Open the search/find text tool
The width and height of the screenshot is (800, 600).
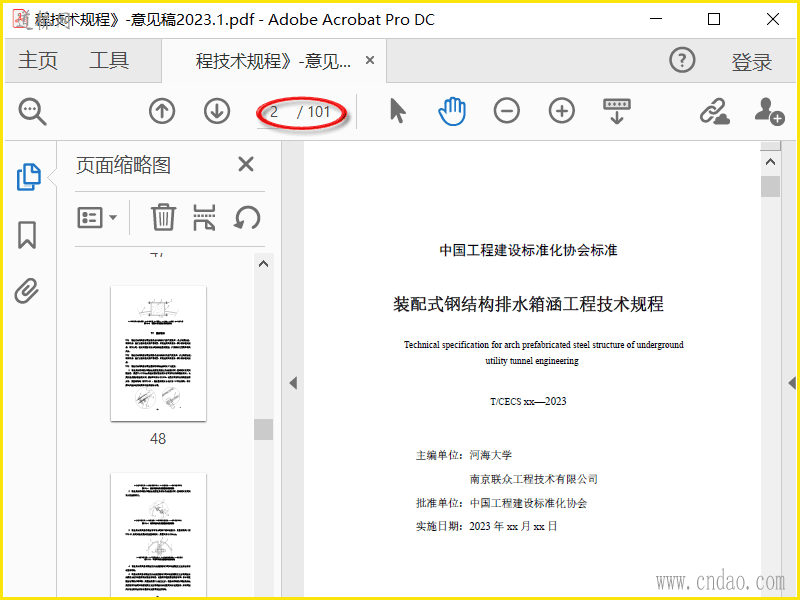point(33,112)
